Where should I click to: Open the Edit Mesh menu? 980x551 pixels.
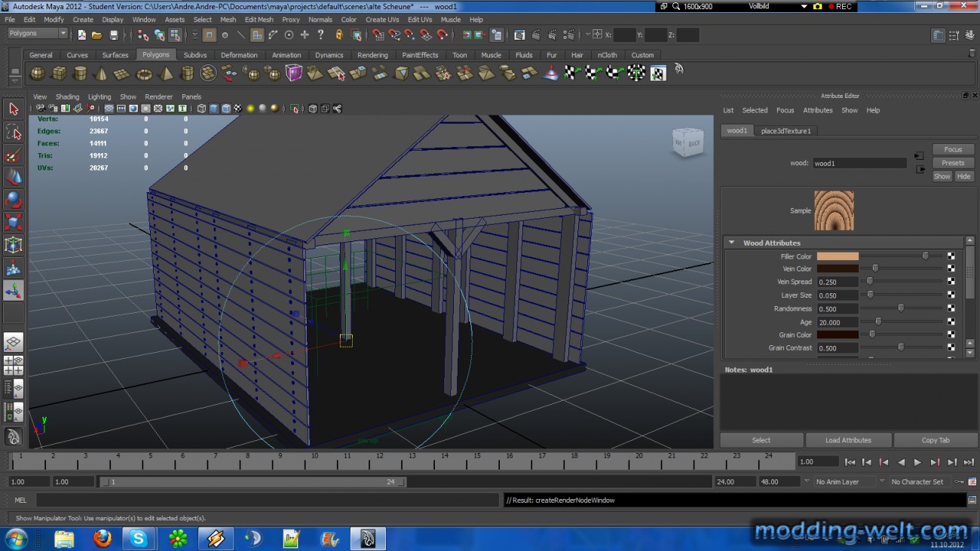click(259, 20)
